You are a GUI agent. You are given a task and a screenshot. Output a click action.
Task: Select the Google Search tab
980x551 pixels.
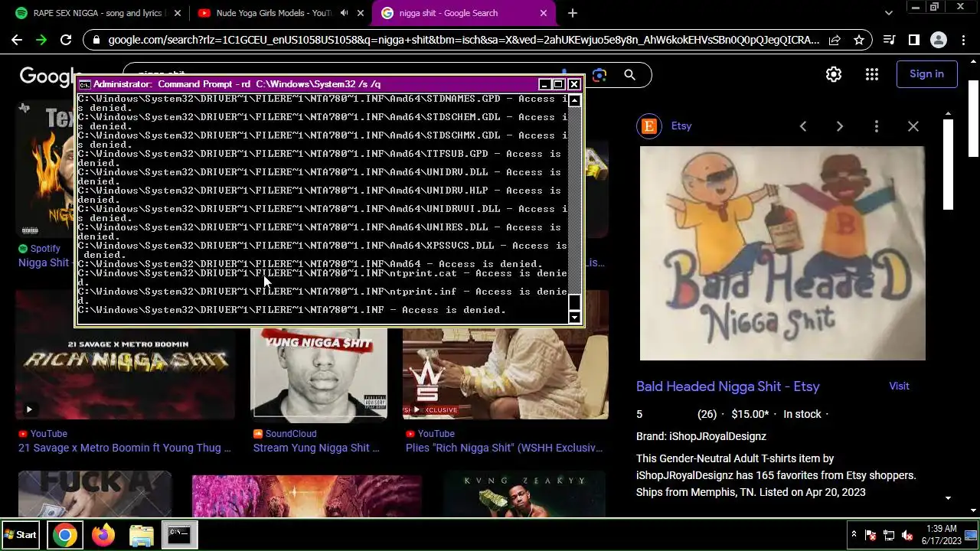464,13
